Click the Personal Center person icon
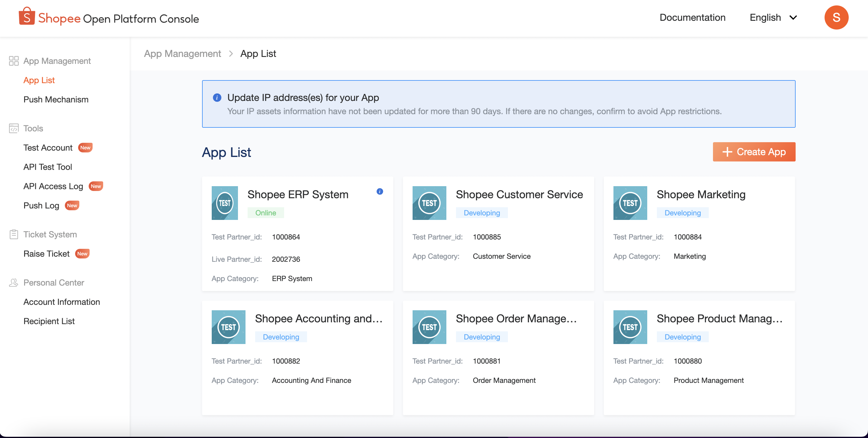The width and height of the screenshot is (868, 438). [14, 283]
